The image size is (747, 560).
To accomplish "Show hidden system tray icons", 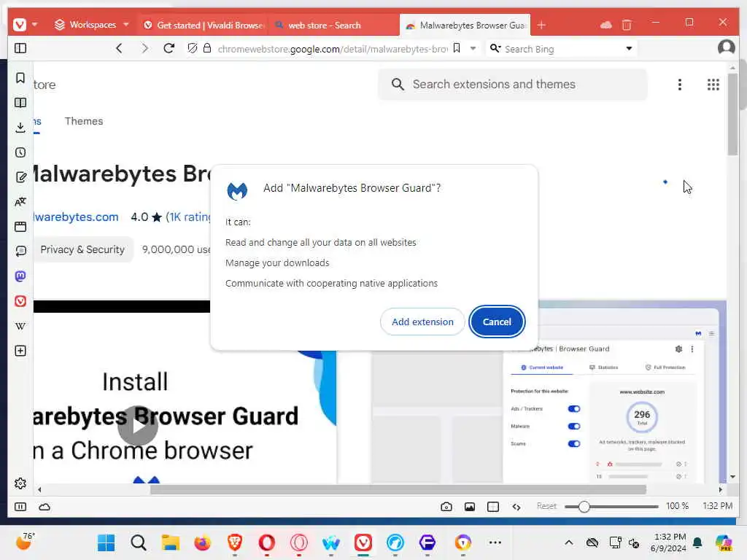I will [x=569, y=542].
